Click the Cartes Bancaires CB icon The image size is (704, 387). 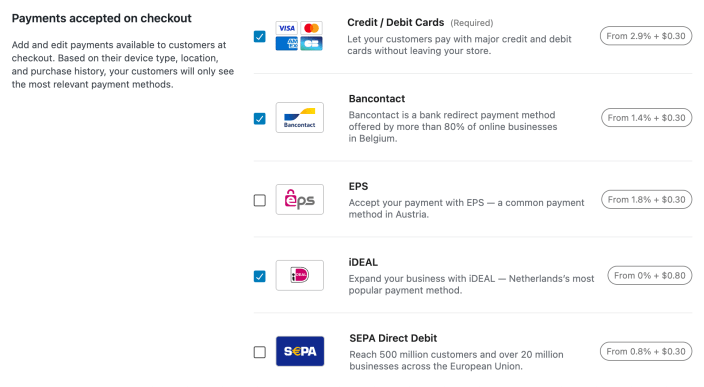coord(311,44)
